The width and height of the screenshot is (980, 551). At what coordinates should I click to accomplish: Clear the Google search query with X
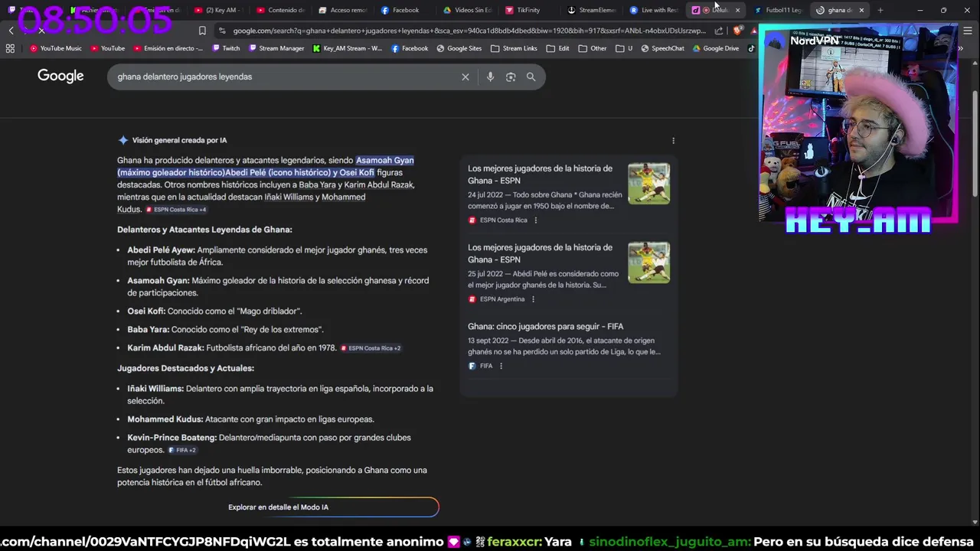(465, 77)
